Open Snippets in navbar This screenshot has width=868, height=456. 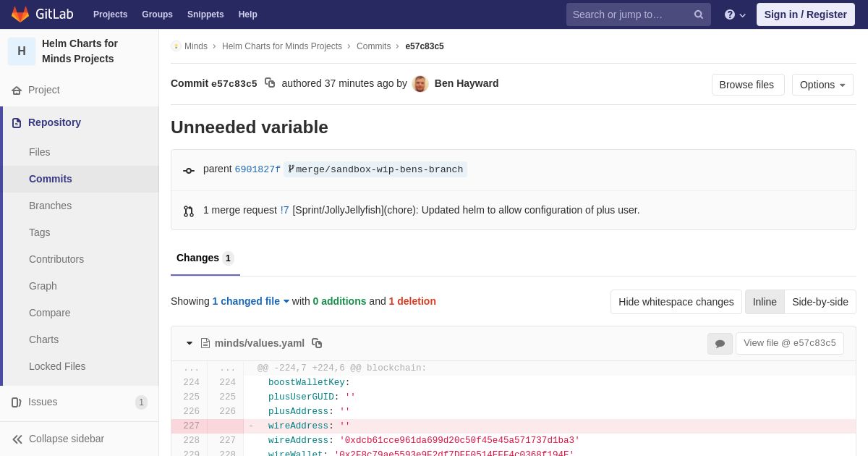[205, 14]
